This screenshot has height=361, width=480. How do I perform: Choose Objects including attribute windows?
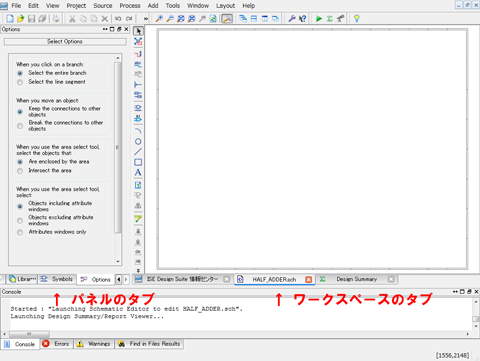(x=20, y=206)
